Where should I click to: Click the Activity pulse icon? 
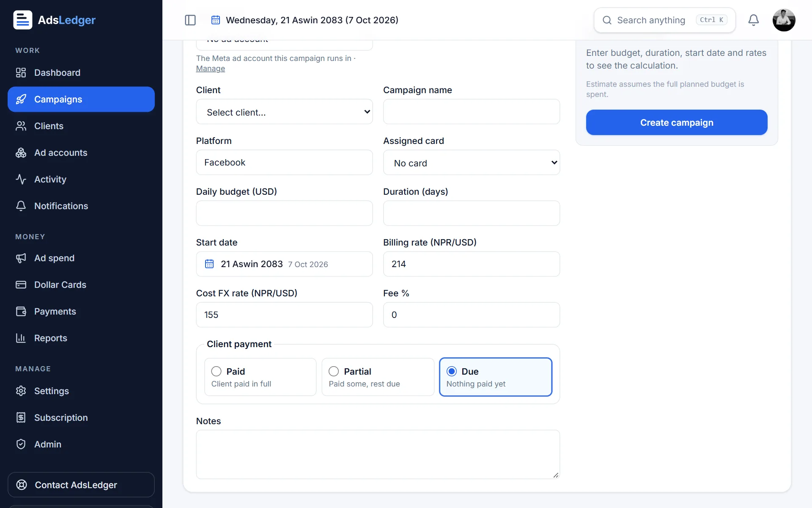point(21,179)
